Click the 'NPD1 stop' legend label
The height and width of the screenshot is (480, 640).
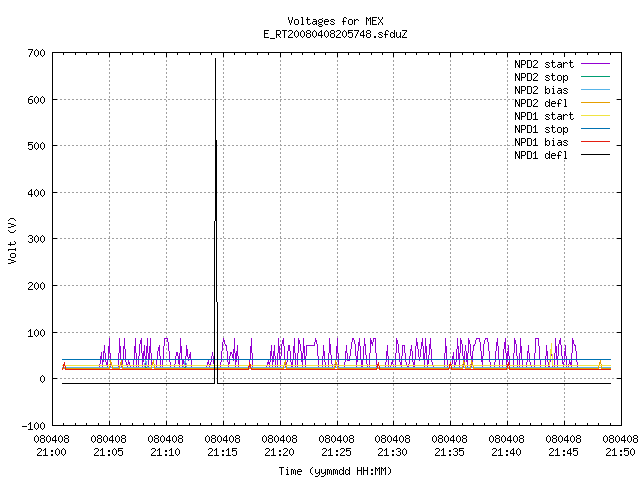(541, 129)
